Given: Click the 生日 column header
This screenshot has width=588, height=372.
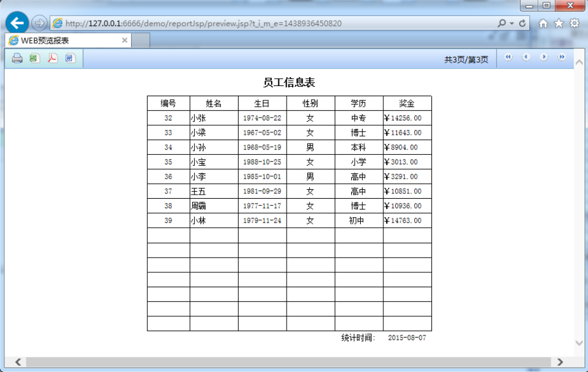Looking at the screenshot, I should (262, 103).
